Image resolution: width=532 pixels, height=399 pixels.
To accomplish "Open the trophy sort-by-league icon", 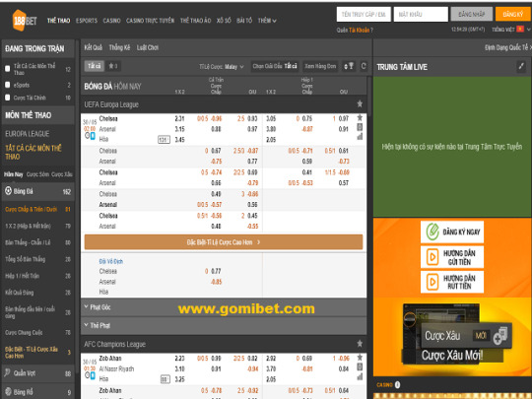I will tap(349, 66).
